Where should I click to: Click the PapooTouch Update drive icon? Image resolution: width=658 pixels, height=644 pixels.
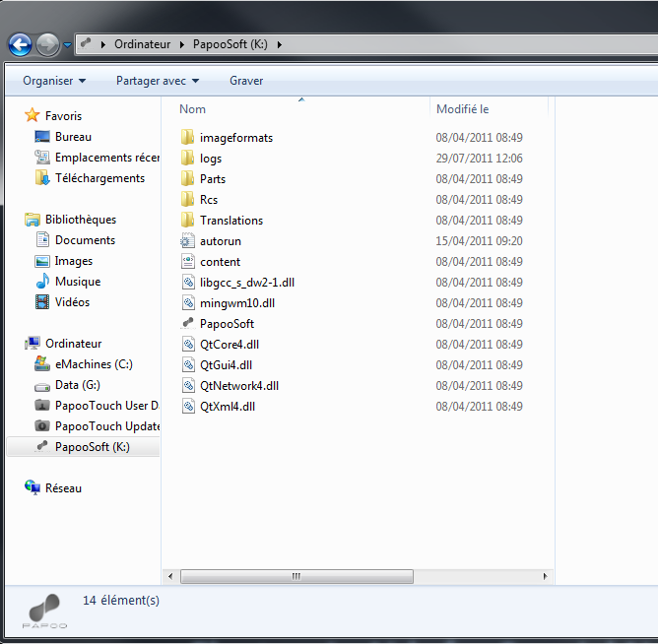point(42,425)
